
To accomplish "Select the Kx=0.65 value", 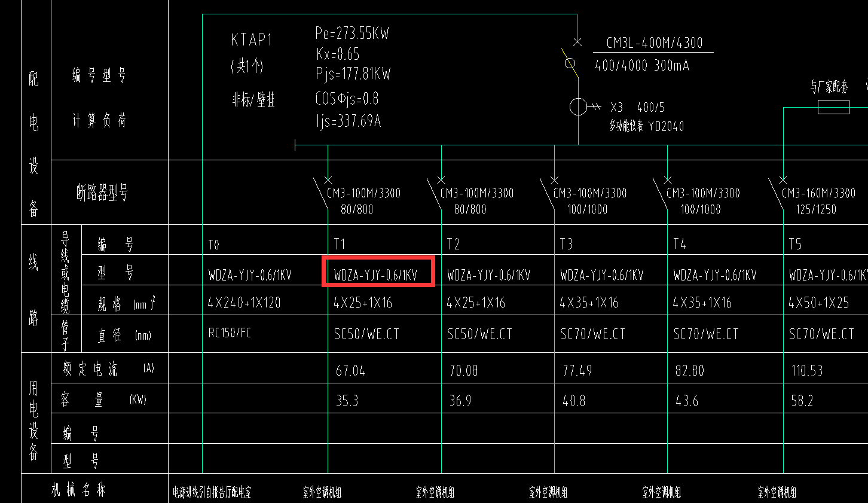I will (x=338, y=54).
